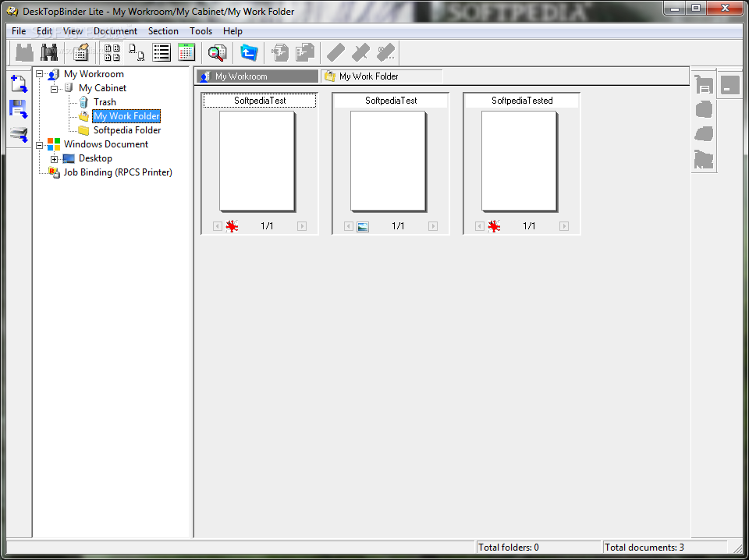Select Trash label in the tree
Screen dimensions: 749x560
click(105, 101)
